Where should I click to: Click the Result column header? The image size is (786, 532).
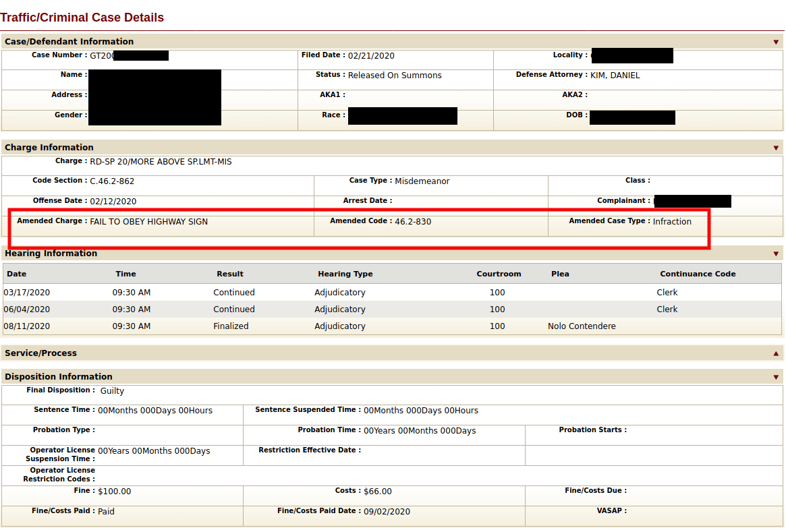(x=230, y=274)
